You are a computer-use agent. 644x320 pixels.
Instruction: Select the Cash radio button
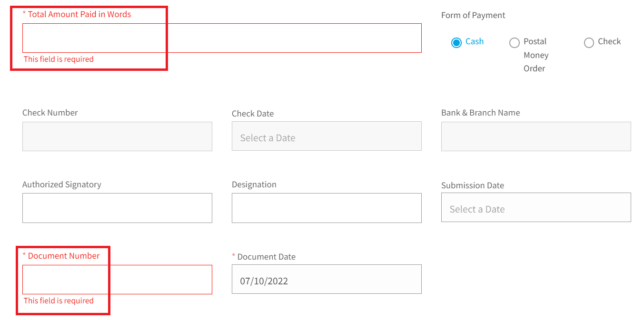pyautogui.click(x=456, y=43)
